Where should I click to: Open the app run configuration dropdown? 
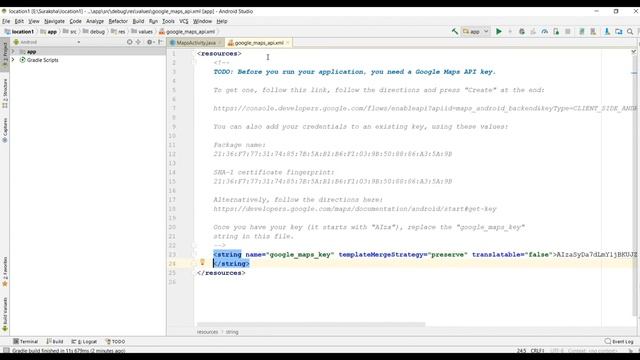pos(476,31)
